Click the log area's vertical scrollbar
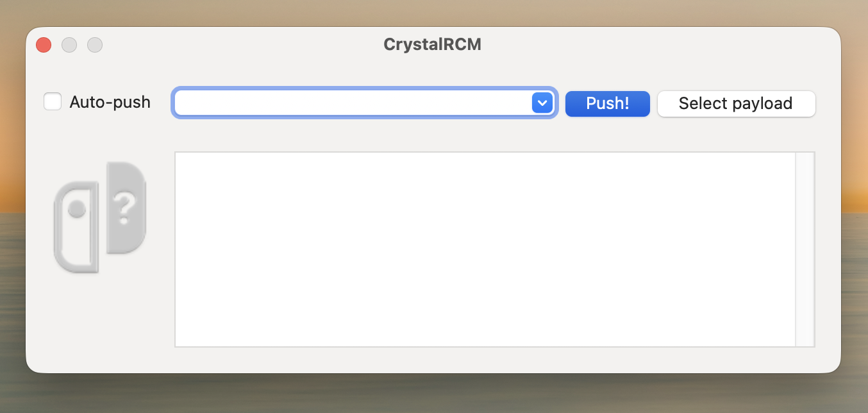The image size is (868, 413). pos(805,249)
